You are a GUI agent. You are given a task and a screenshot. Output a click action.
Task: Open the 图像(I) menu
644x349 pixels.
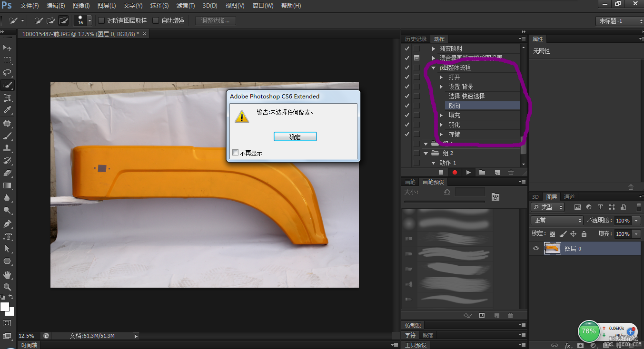pyautogui.click(x=81, y=6)
